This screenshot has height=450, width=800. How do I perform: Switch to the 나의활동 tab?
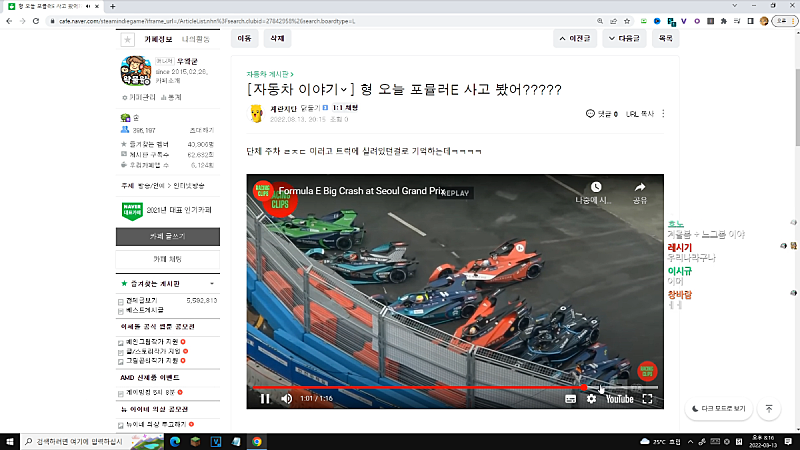pyautogui.click(x=196, y=39)
